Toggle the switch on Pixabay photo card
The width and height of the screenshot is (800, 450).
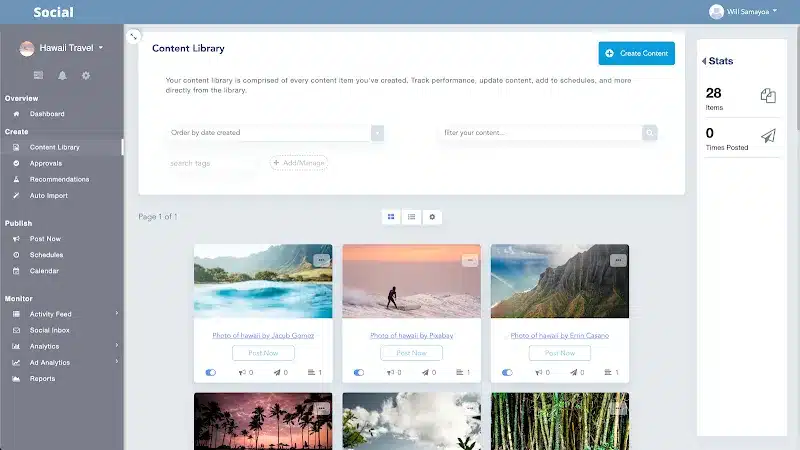[359, 372]
